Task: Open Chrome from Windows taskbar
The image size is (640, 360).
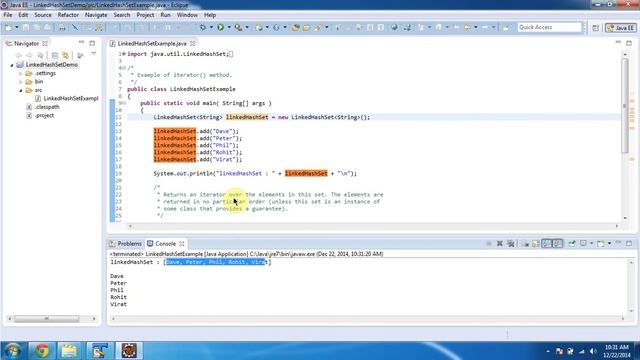Action: pos(41,351)
